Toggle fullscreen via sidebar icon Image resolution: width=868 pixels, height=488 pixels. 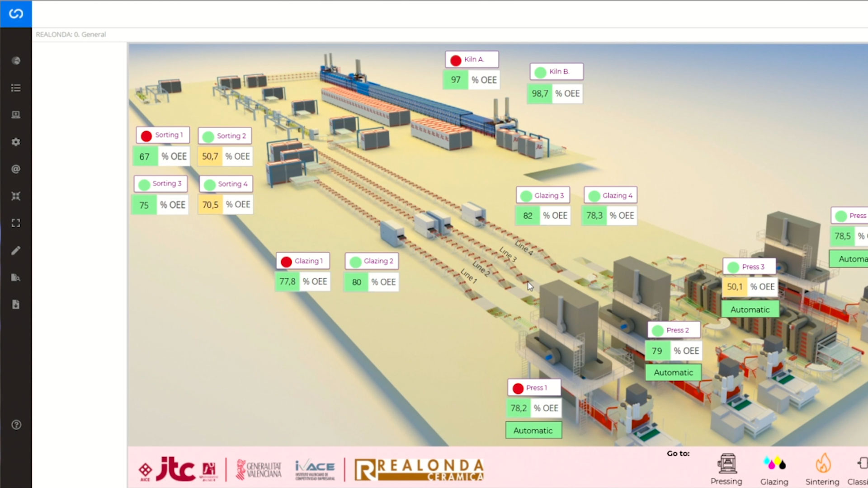point(16,223)
